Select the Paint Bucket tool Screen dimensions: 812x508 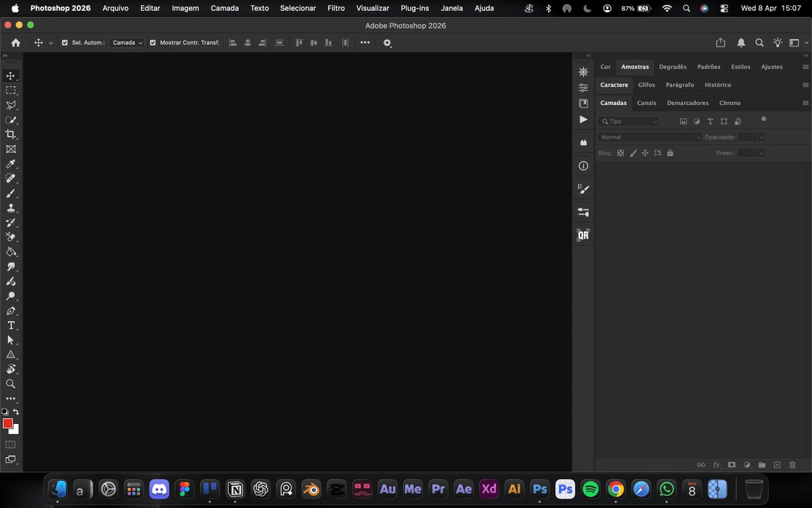point(11,252)
